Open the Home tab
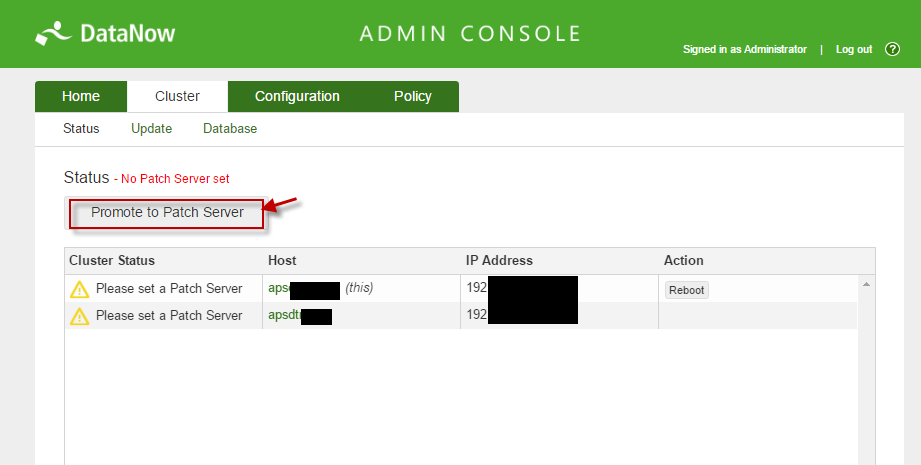 click(81, 96)
